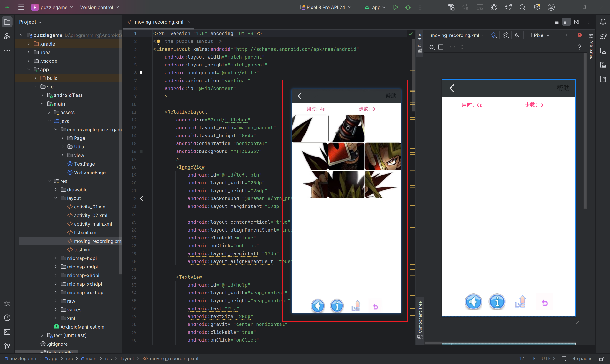Open the Logcat tool window icon
The width and height of the screenshot is (610, 364).
coord(7,304)
